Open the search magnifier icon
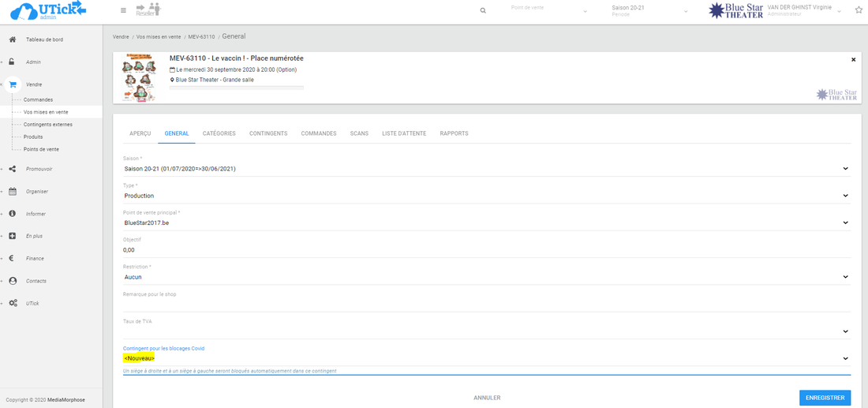Screen dimensions: 868x408 483,10
